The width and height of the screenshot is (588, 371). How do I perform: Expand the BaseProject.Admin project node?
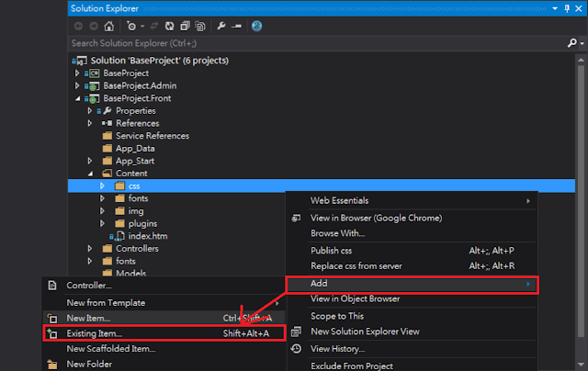pyautogui.click(x=77, y=85)
